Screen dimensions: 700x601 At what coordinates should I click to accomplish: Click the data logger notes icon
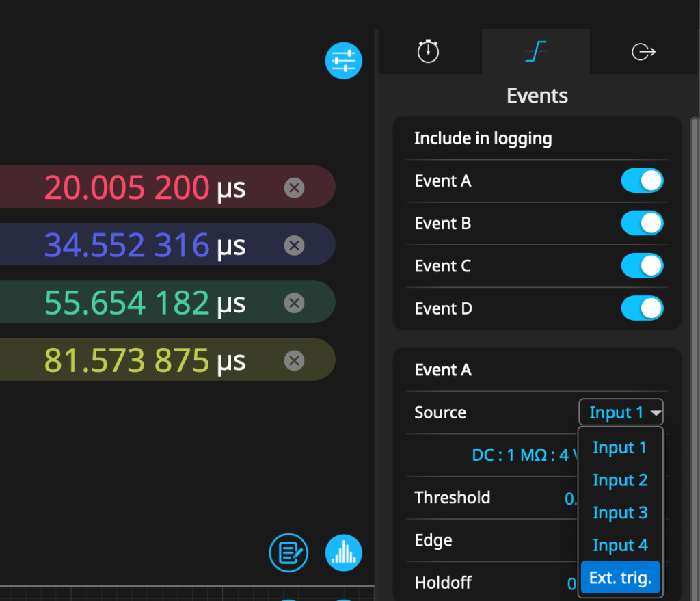[288, 552]
